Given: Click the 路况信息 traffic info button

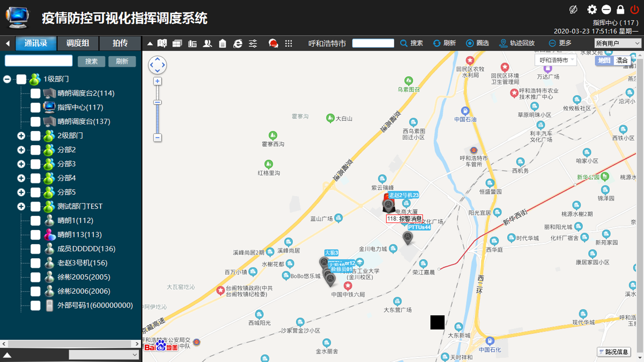Looking at the screenshot, I should (x=614, y=352).
